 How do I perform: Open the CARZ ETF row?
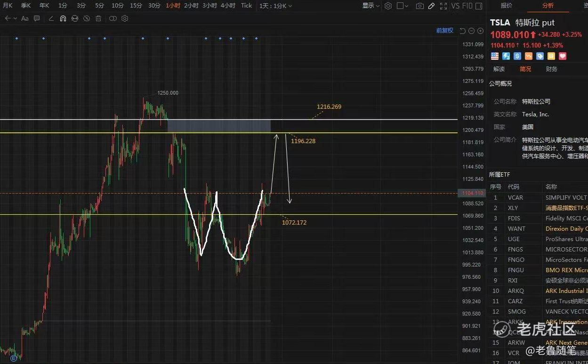(x=537, y=301)
